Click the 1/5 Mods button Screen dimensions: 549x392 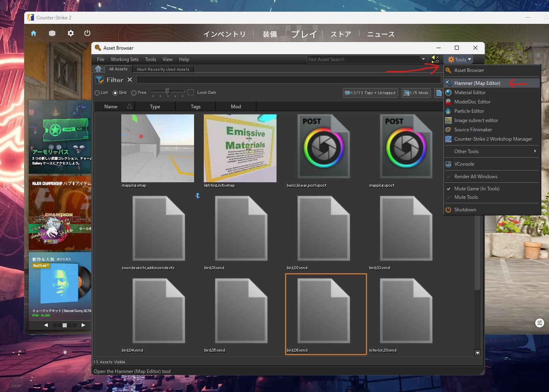[x=416, y=93]
